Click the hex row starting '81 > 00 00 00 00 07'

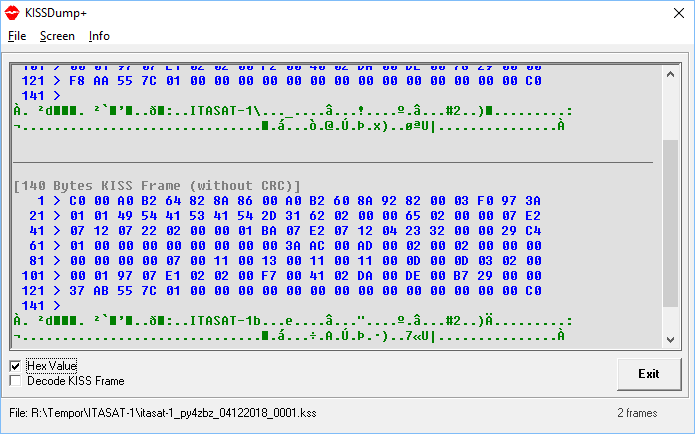pyautogui.click(x=285, y=261)
